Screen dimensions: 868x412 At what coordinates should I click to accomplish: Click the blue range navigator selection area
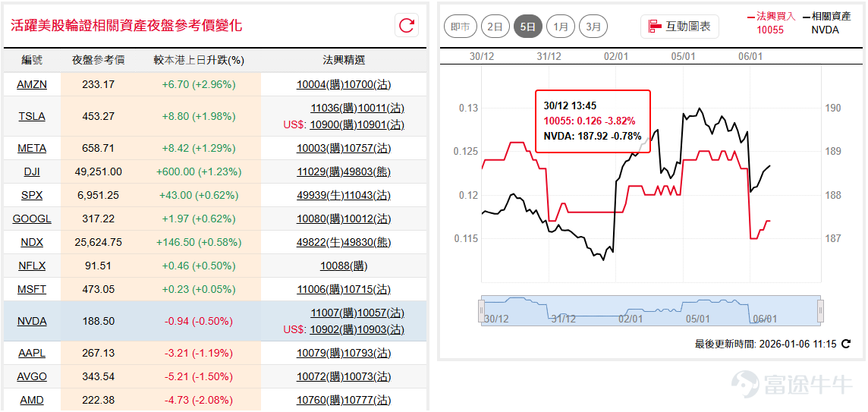tap(651, 310)
